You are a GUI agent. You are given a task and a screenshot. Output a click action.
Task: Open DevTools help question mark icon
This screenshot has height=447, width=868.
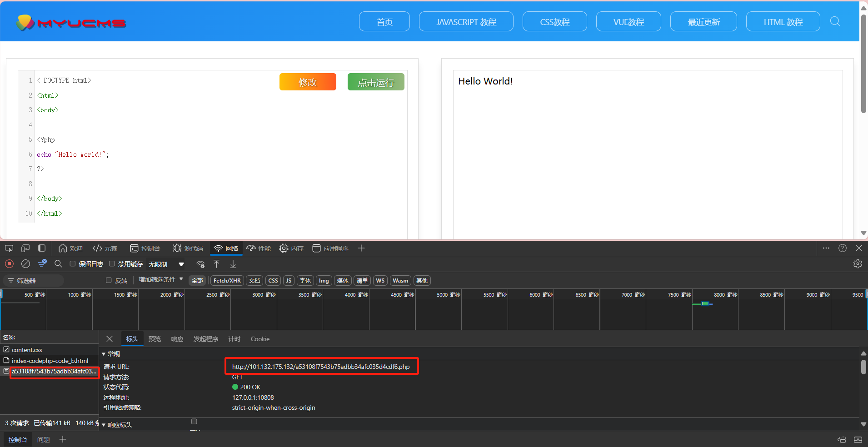[843, 248]
